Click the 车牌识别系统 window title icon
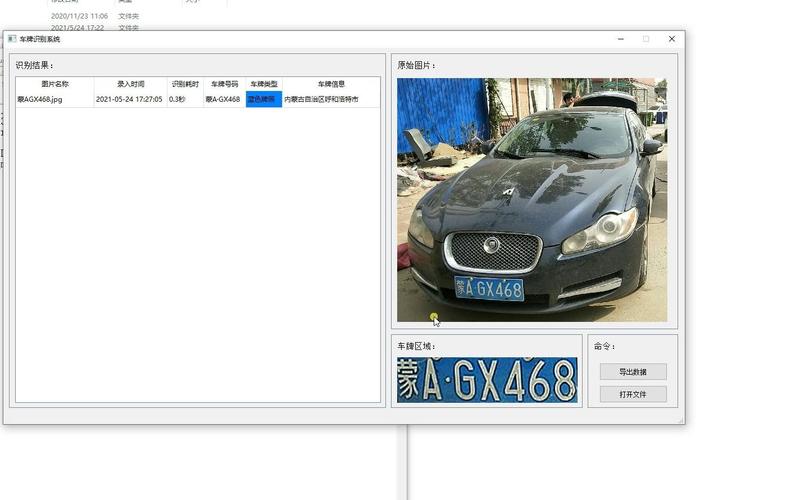The image size is (800, 500). [x=12, y=39]
